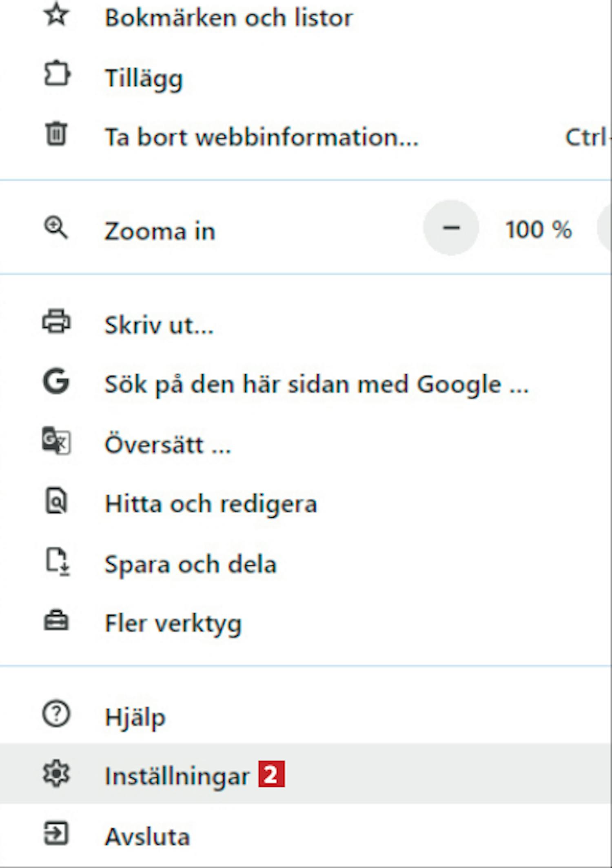Click the trash can icon
Image resolution: width=612 pixels, height=868 pixels.
point(56,134)
